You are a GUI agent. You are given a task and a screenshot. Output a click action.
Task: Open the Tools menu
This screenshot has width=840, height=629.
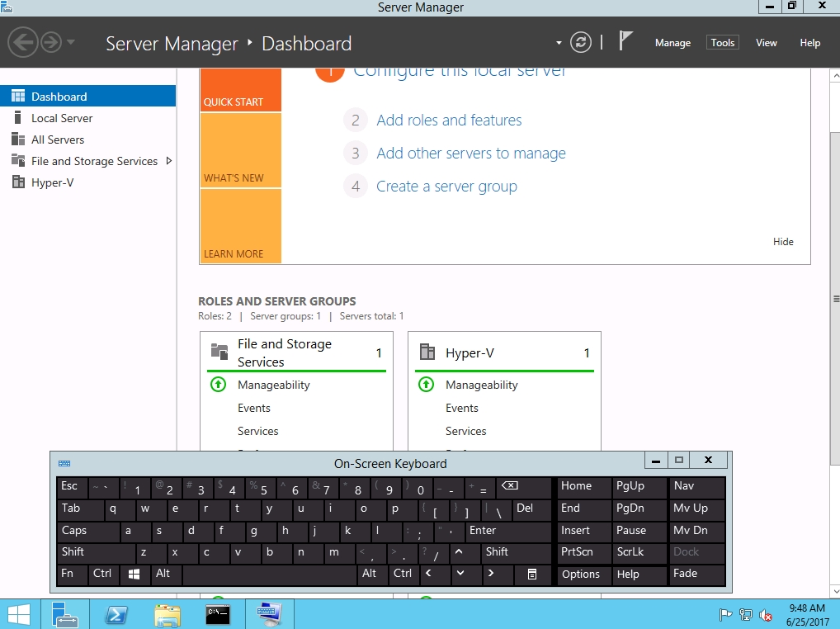point(722,43)
